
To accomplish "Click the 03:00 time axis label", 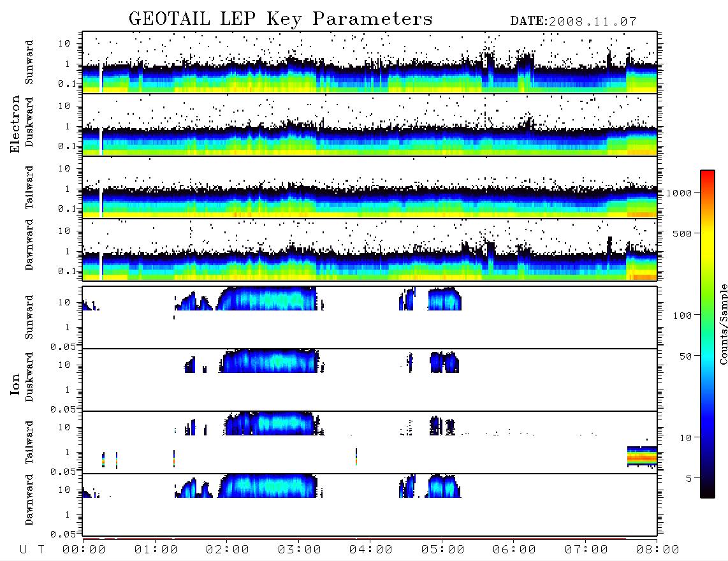I will pyautogui.click(x=299, y=550).
